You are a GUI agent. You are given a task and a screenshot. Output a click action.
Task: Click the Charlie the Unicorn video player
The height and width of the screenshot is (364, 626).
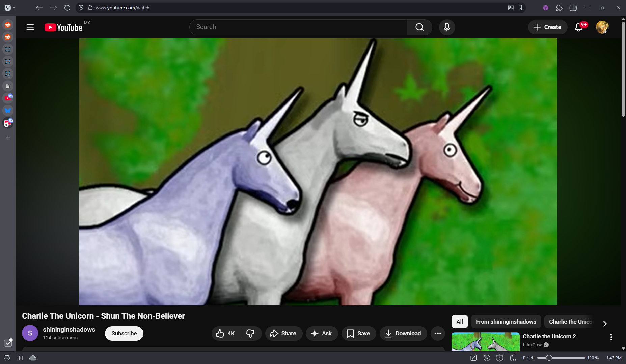click(x=318, y=172)
